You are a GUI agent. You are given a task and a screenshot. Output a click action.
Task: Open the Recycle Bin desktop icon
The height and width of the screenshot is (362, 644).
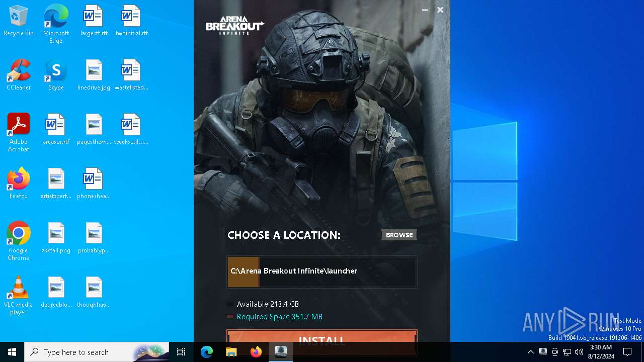click(19, 21)
